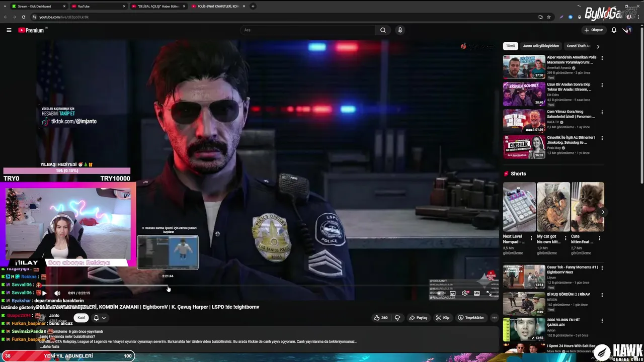Open My cat got his own short

coord(553,207)
